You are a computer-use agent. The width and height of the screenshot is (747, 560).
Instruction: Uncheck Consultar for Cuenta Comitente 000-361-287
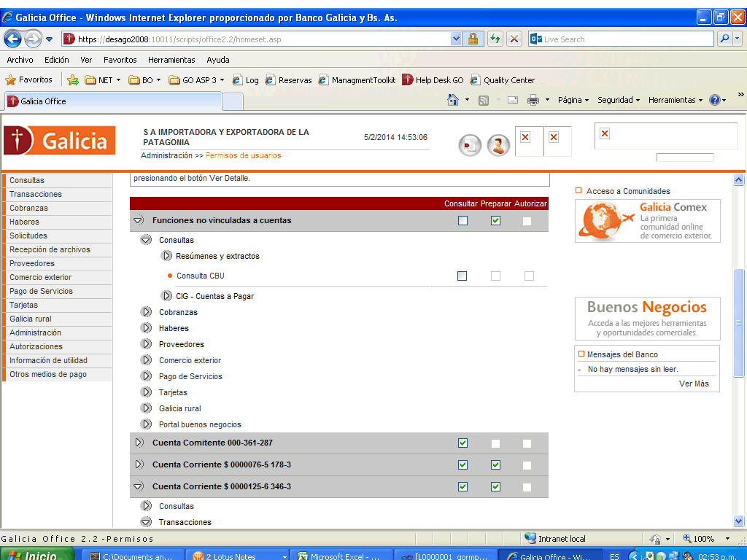coord(462,443)
